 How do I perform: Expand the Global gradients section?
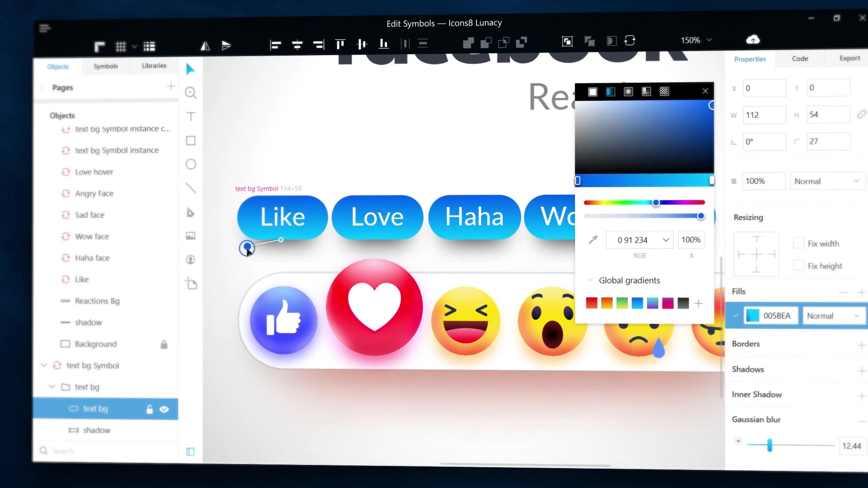[590, 280]
